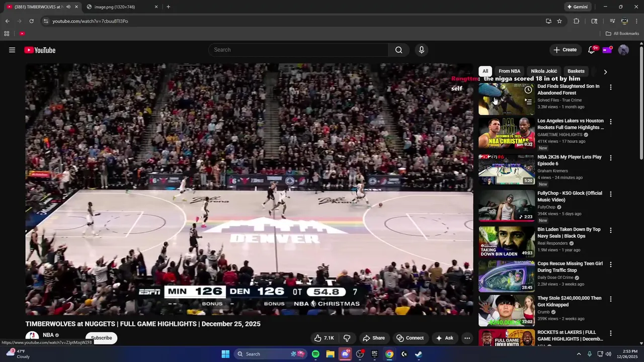Viewport: 644px width, 362px height.
Task: Open Discord from the taskbar
Action: tap(345, 354)
